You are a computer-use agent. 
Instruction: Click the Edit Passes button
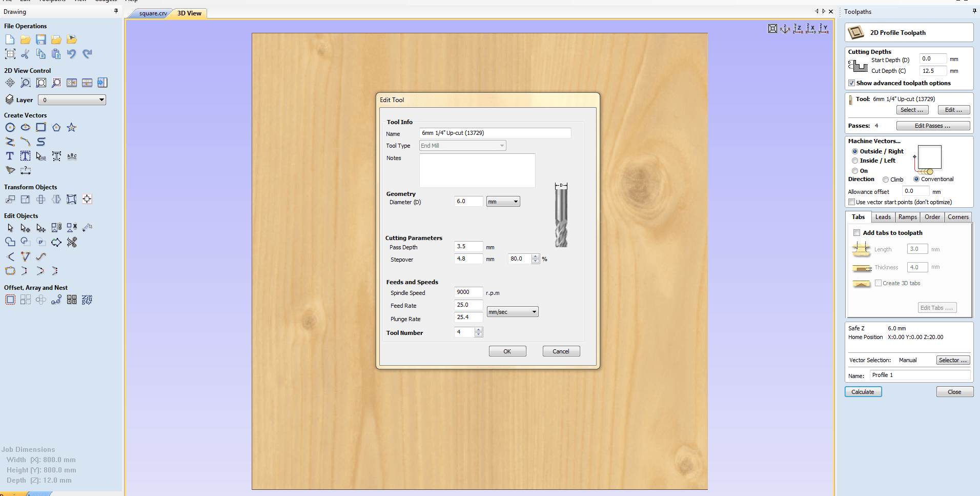933,126
